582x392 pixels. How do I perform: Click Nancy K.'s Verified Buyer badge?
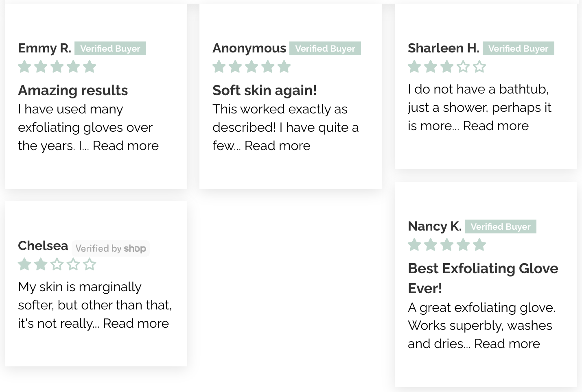(x=501, y=226)
